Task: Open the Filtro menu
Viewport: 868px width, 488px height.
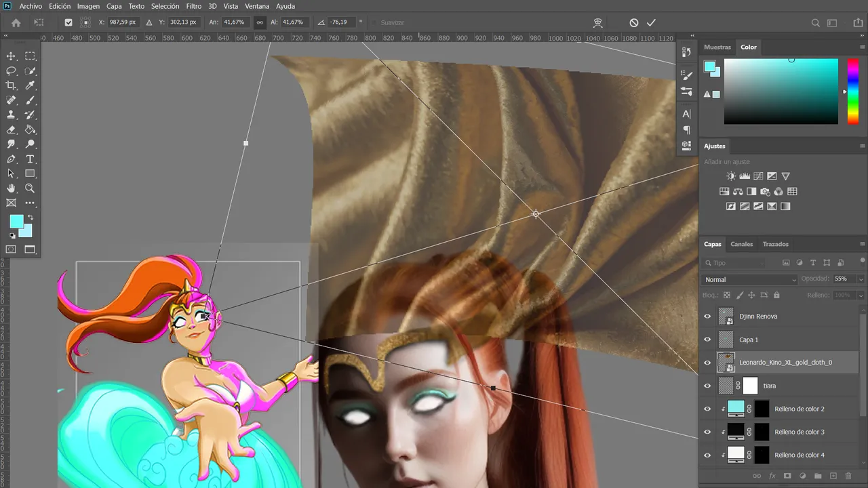Action: (x=193, y=6)
